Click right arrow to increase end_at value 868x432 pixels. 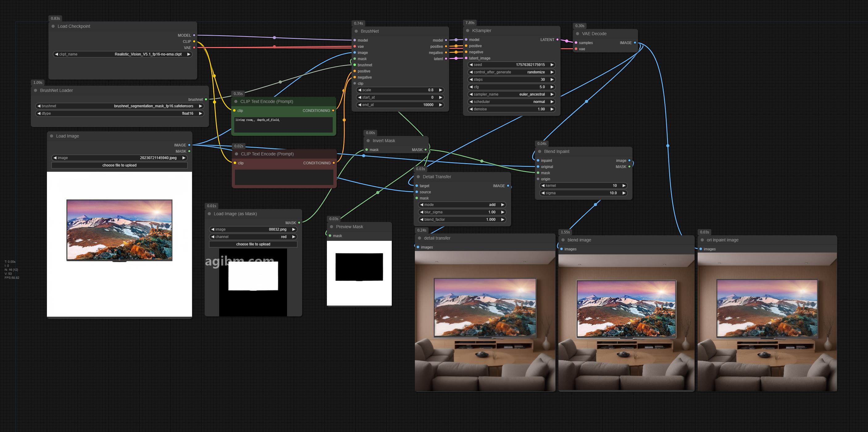coord(440,105)
